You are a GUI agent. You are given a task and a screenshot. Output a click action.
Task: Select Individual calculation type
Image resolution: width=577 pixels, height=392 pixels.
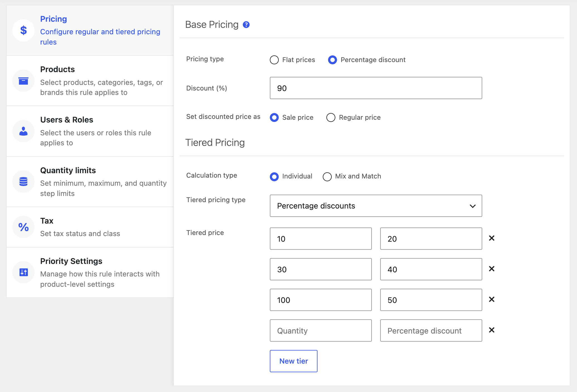[274, 177]
